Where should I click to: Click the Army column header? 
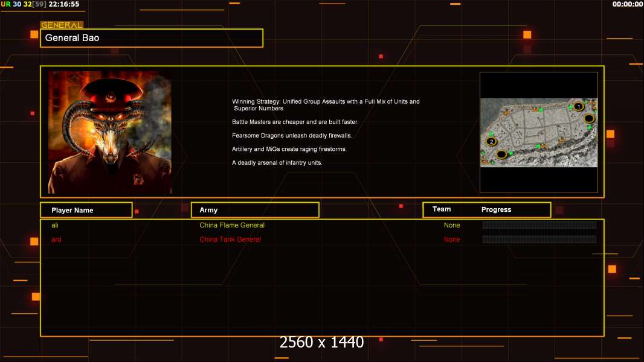[255, 210]
